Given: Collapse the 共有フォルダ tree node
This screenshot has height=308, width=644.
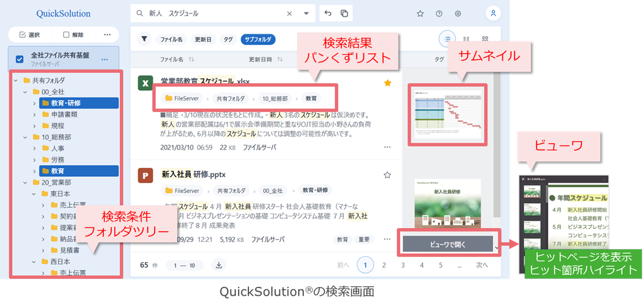Looking at the screenshot, I should (16, 80).
